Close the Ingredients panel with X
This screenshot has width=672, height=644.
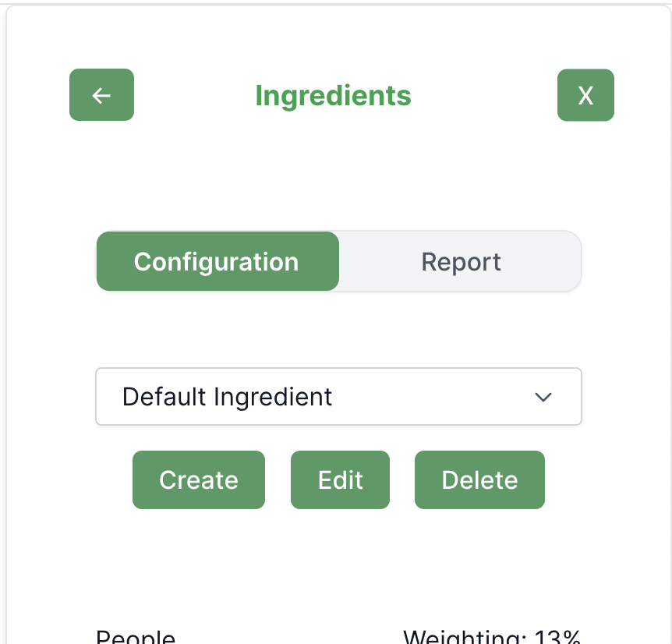point(585,95)
